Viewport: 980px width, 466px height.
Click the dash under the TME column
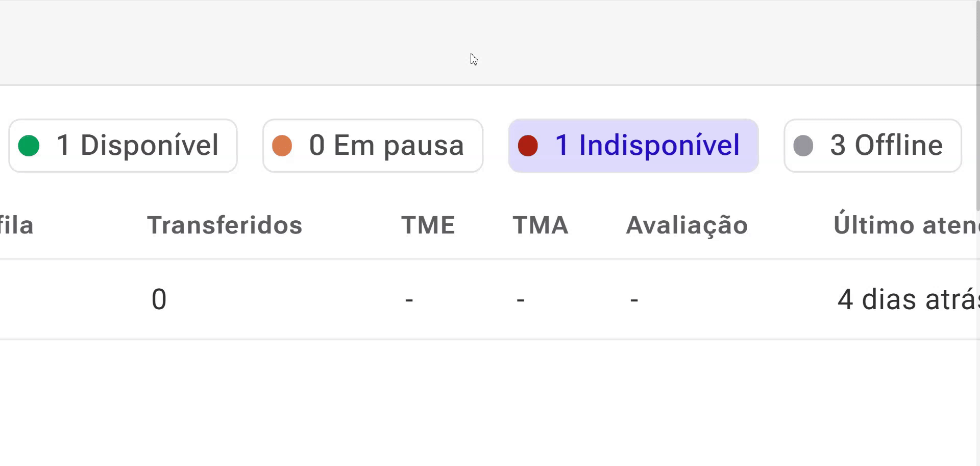point(409,299)
